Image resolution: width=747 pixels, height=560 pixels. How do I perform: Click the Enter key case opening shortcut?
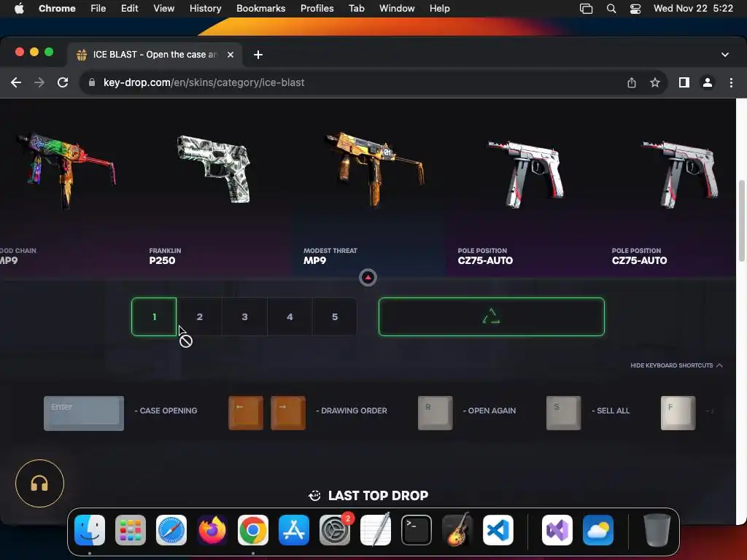point(84,413)
